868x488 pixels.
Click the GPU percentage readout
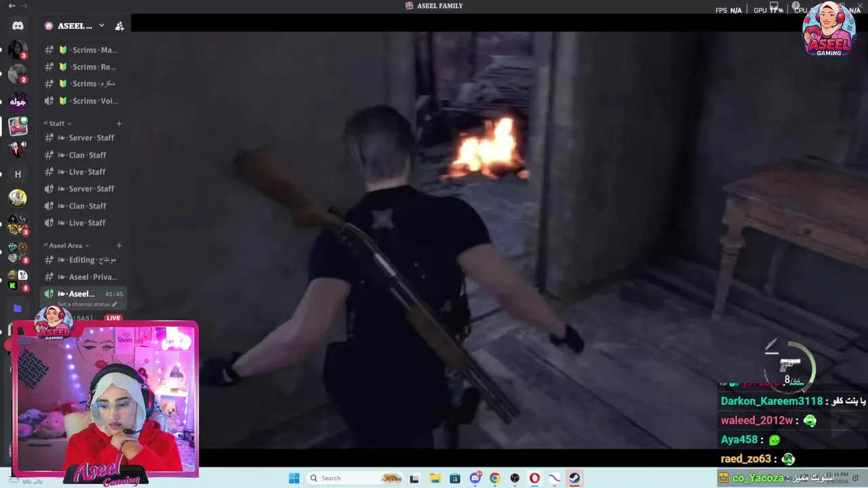pyautogui.click(x=768, y=10)
